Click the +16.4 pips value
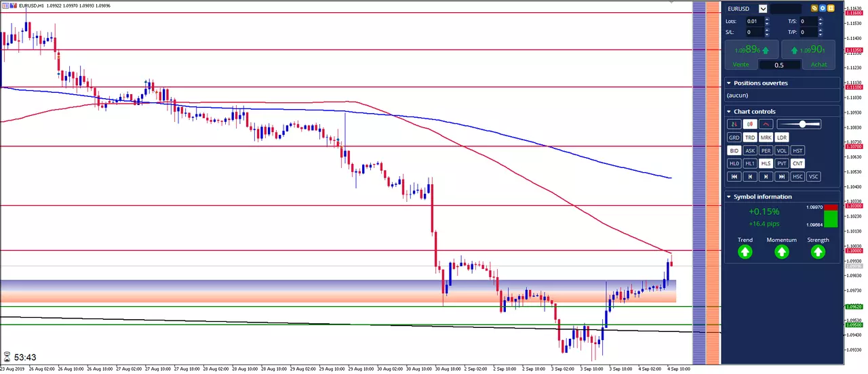 764,223
